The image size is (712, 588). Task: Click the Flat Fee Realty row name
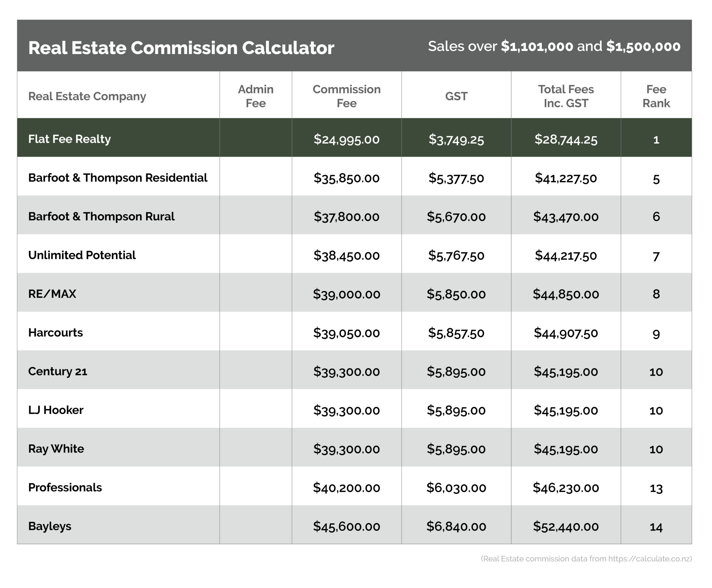(x=70, y=139)
